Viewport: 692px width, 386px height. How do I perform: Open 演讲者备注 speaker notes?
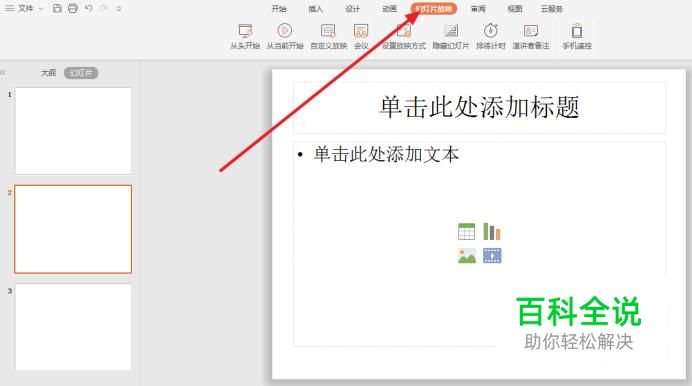point(531,36)
